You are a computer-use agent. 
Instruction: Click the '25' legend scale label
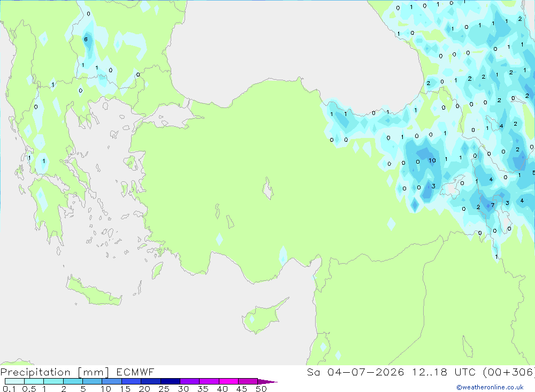(164, 389)
